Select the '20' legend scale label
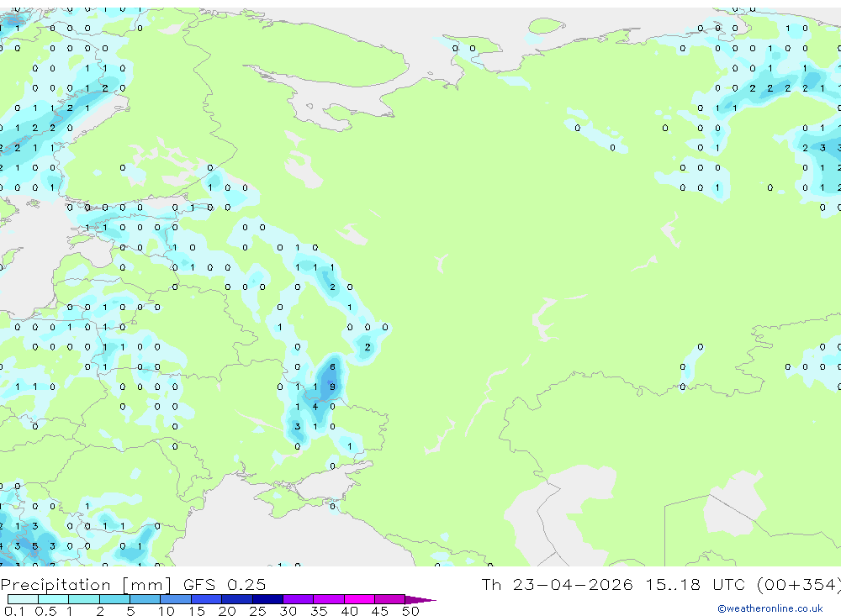 [227, 611]
